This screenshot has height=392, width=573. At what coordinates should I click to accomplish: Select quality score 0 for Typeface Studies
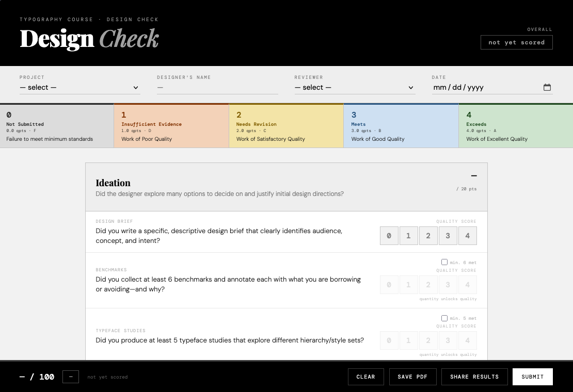click(x=389, y=340)
